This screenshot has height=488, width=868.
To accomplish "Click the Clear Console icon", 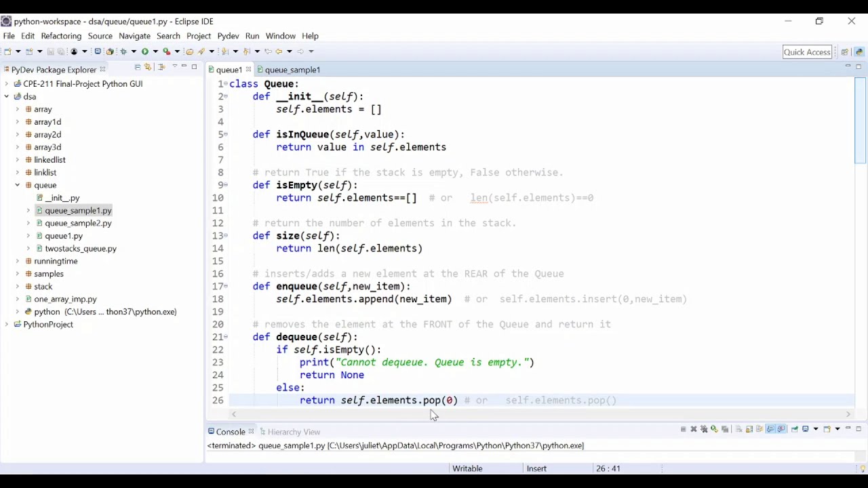I will tap(738, 429).
